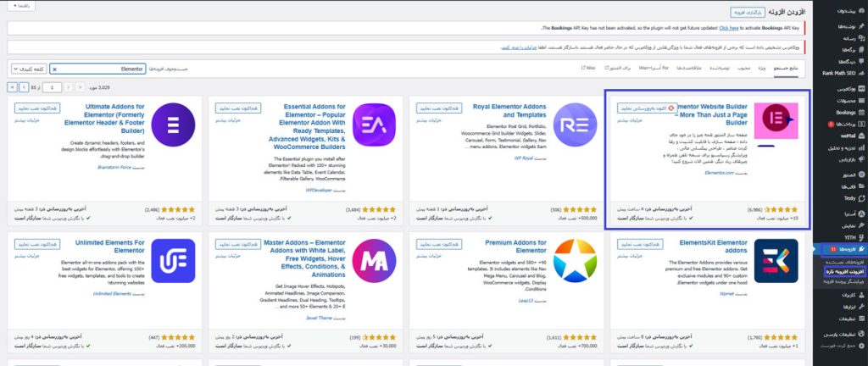Image resolution: width=868 pixels, height=366 pixels.
Task: Click the Posts (نوشته‌ها) pin icon
Action: tap(862, 26)
